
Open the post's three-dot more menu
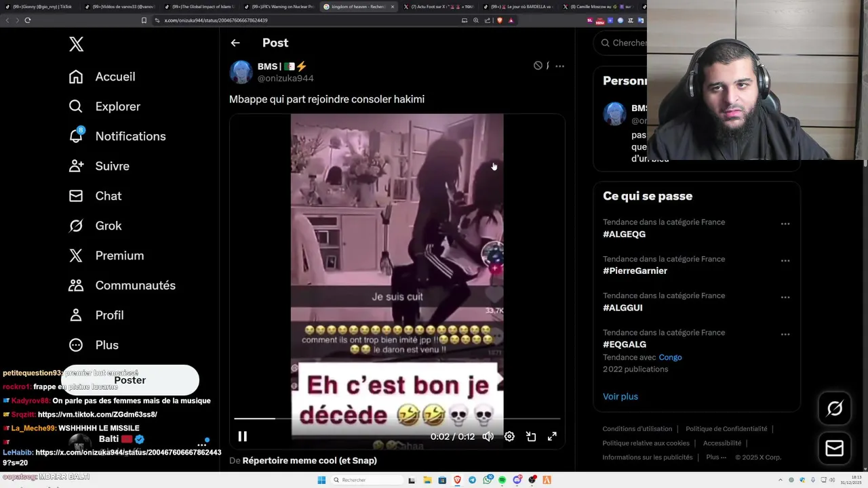pyautogui.click(x=559, y=66)
